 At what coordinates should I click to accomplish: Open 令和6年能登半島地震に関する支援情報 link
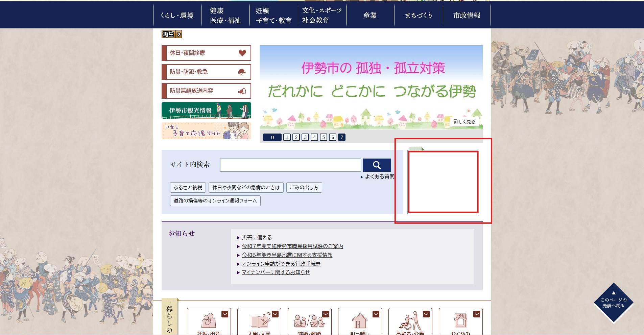pyautogui.click(x=287, y=255)
